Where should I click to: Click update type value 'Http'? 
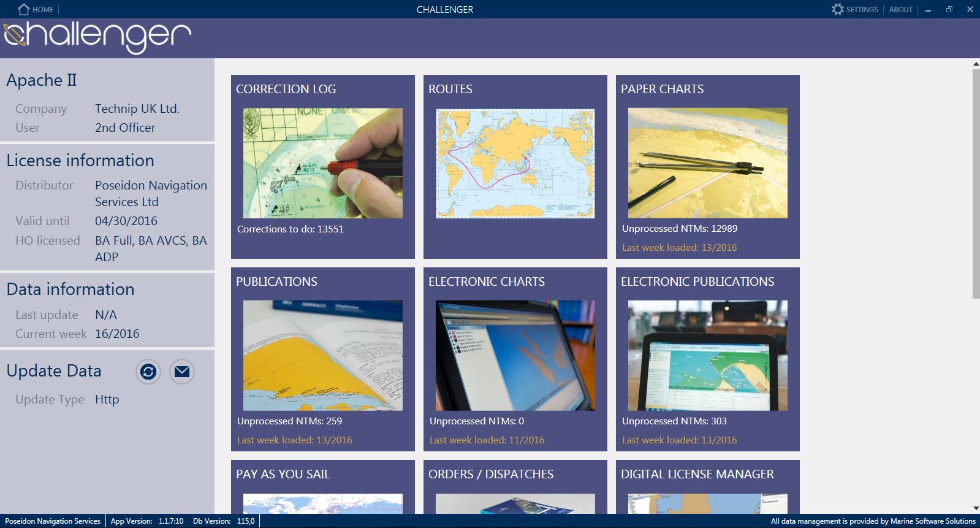tap(107, 399)
